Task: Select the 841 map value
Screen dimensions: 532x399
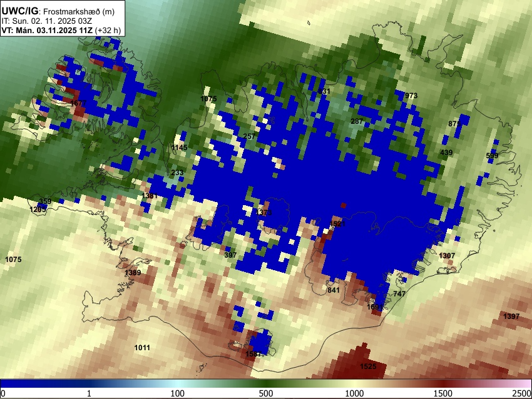Action: pos(334,290)
